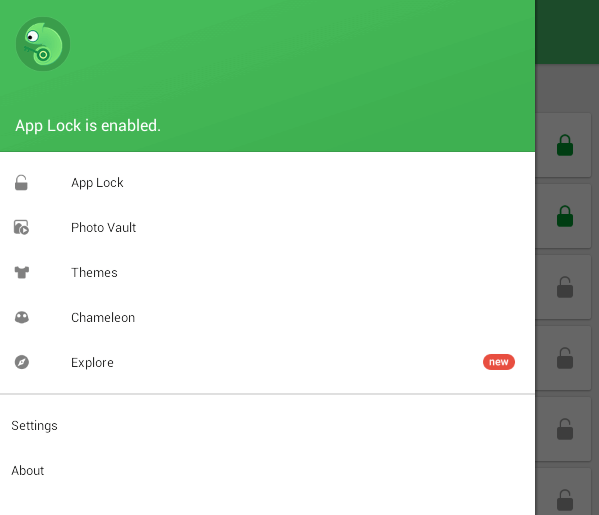Image resolution: width=599 pixels, height=515 pixels.
Task: Open the About page
Action: 267,471
